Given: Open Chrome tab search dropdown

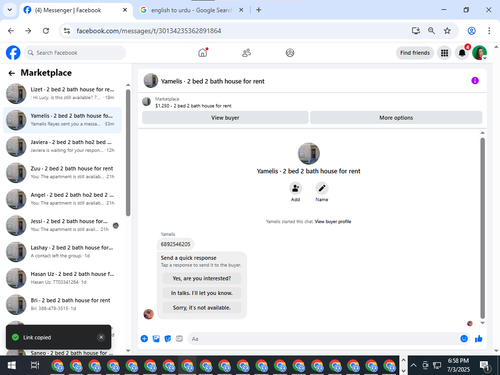Looking at the screenshot, I should click(10, 10).
